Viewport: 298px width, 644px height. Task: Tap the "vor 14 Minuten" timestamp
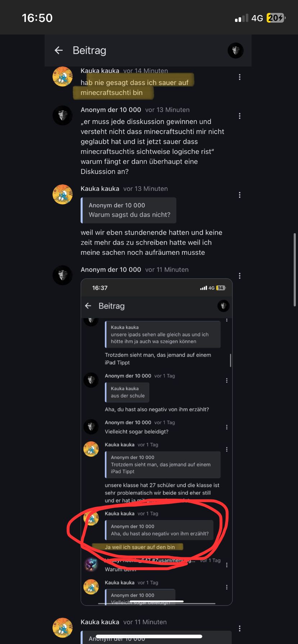click(145, 71)
